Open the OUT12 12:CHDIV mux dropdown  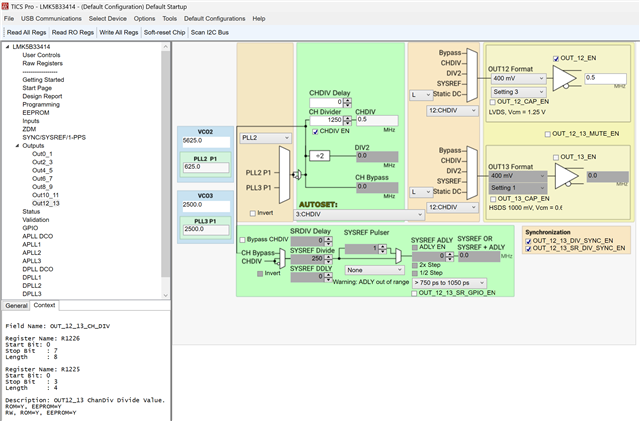[x=452, y=111]
